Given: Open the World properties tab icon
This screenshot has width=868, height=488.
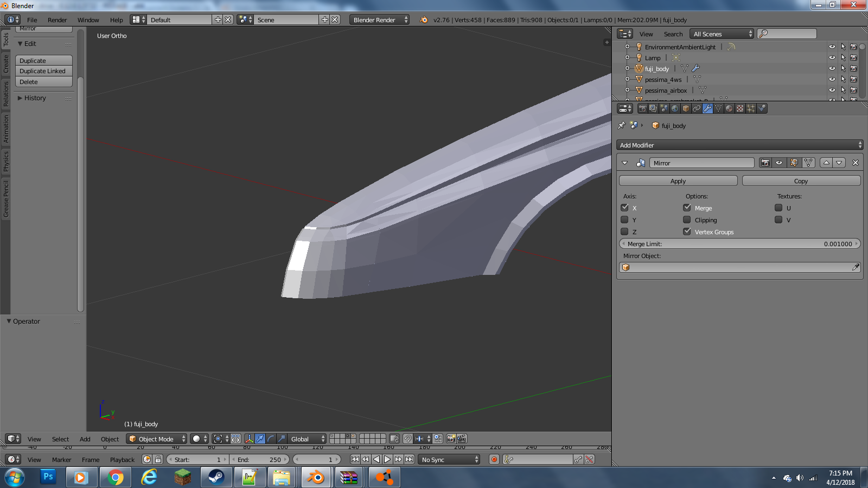Looking at the screenshot, I should coord(675,108).
